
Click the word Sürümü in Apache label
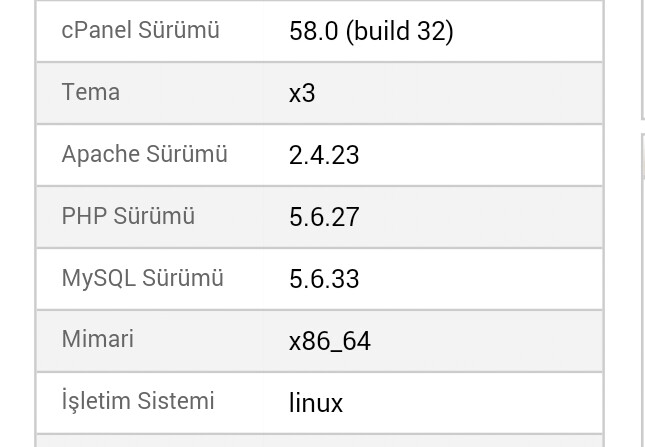pyautogui.click(x=187, y=154)
